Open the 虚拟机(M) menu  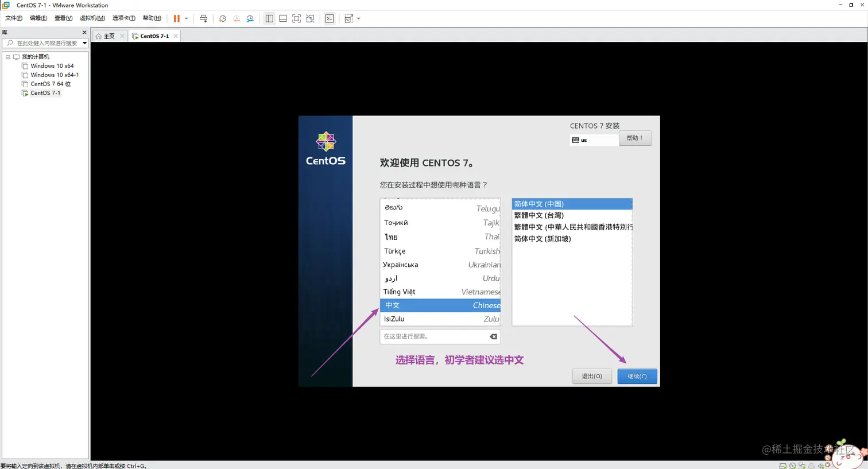[92, 18]
